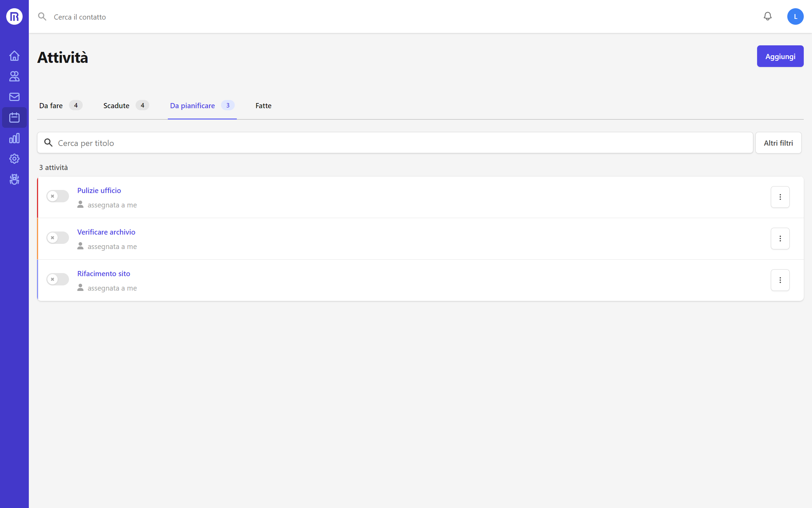Open the options menu for Pulizie ufficio
The image size is (812, 508).
[x=780, y=197]
